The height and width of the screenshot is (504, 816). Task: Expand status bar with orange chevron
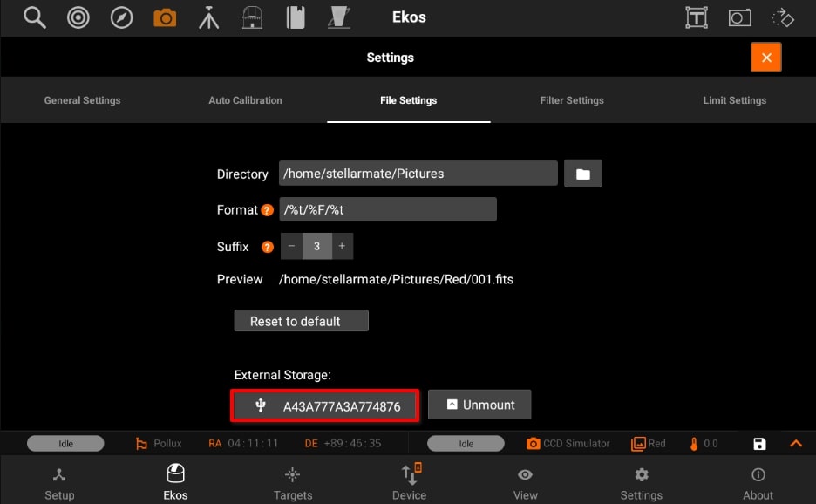coord(796,444)
